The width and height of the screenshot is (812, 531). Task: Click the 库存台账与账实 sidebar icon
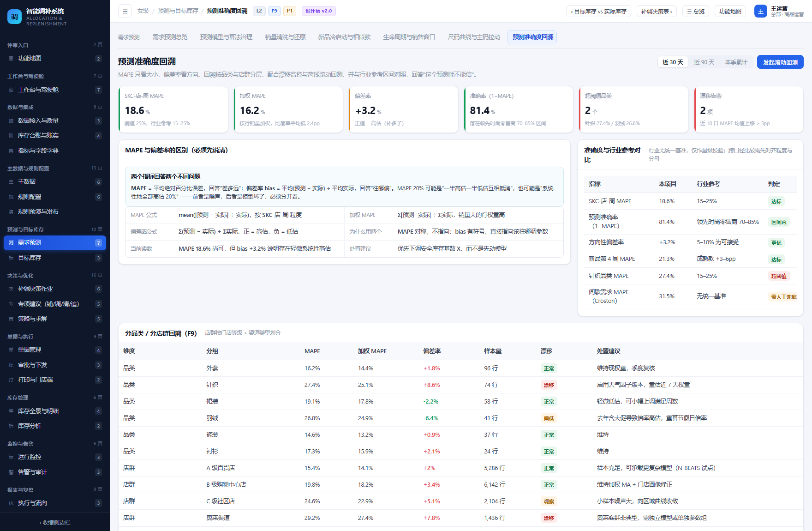(11, 136)
